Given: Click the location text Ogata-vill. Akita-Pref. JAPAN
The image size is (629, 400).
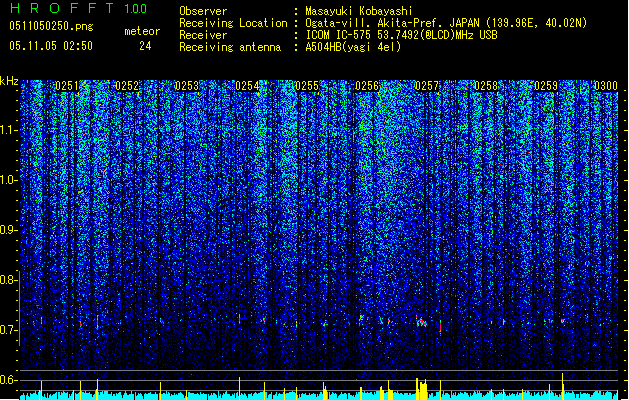Looking at the screenshot, I should [392, 23].
